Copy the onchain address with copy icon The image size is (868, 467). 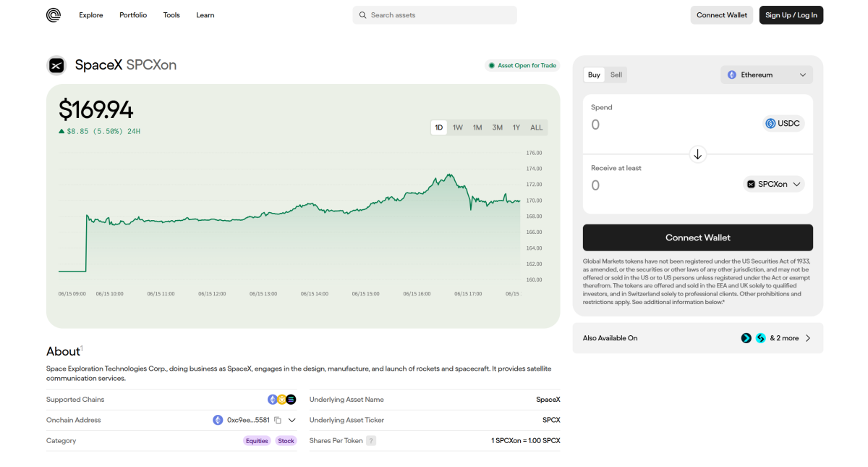tap(278, 420)
